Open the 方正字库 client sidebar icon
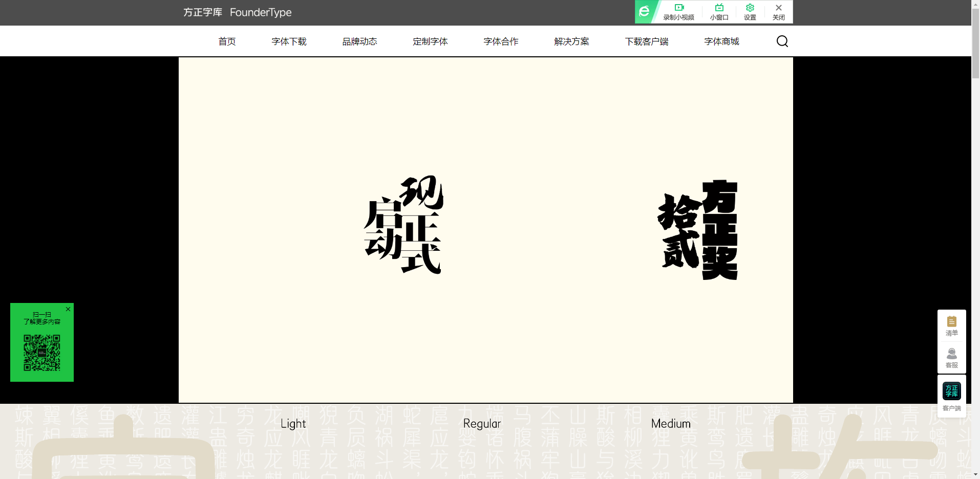This screenshot has width=980, height=479. pos(951,390)
